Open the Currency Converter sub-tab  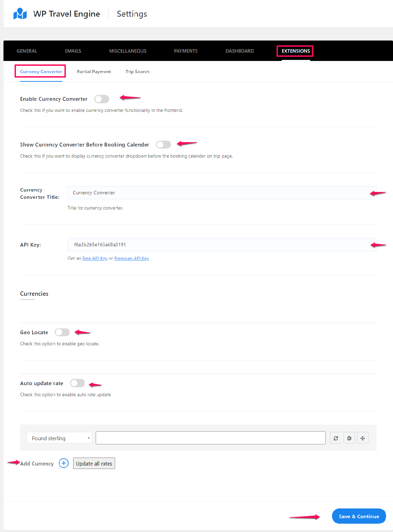[x=41, y=71]
